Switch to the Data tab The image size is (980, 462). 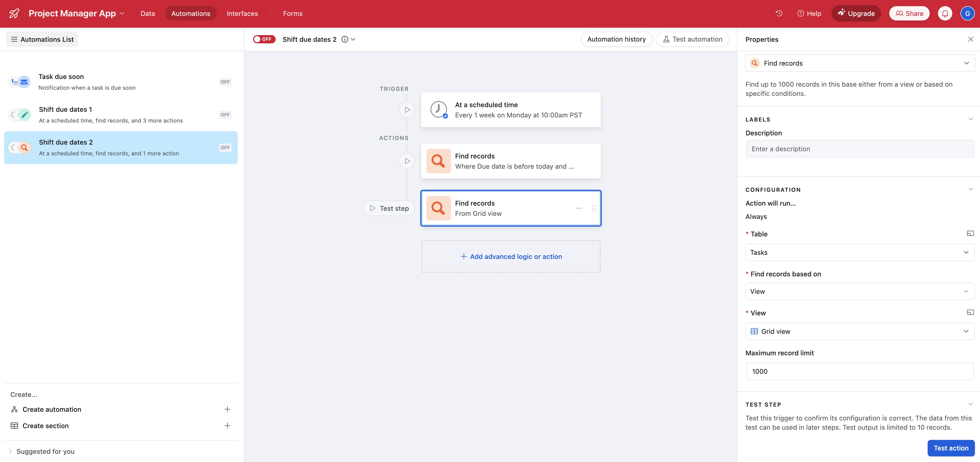[148, 13]
